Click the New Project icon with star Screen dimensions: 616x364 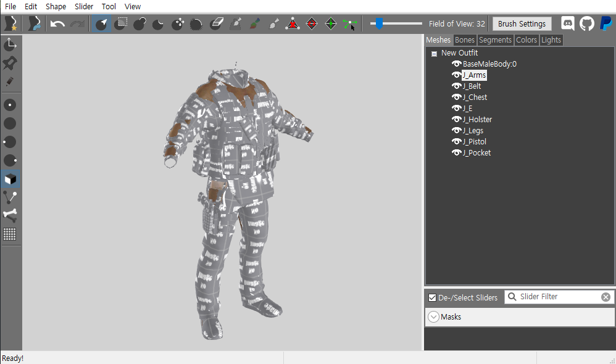click(10, 24)
